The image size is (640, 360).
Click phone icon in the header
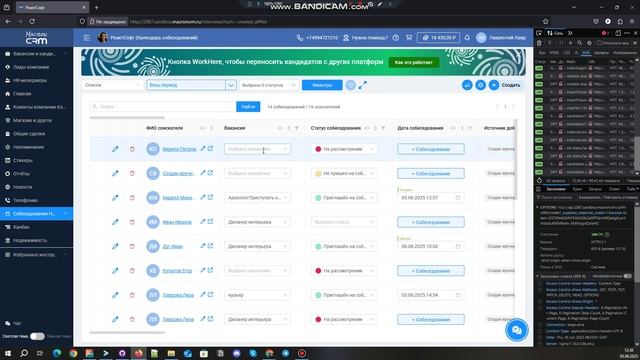300,38
